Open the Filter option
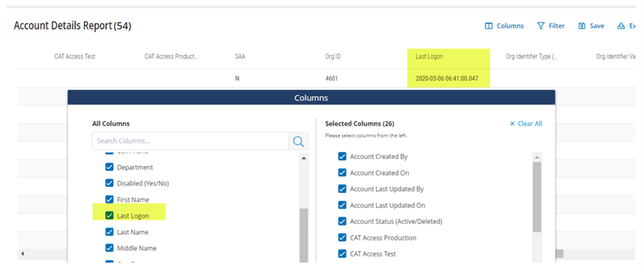The height and width of the screenshot is (272, 644). coord(551,26)
